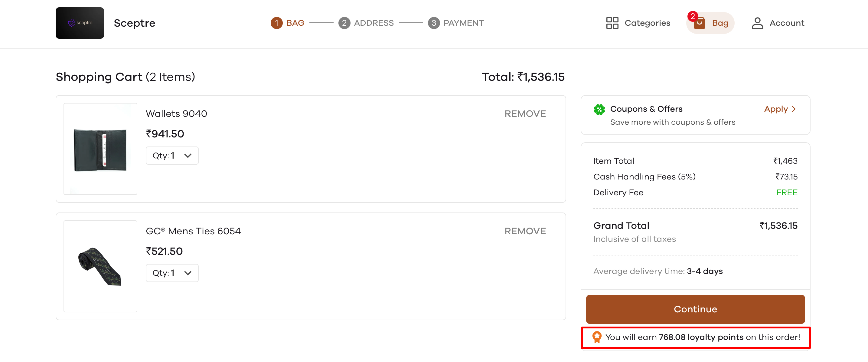Viewport: 868px width, 362px height.
Task: Go to the ADDRESS checkout step
Action: coord(373,23)
